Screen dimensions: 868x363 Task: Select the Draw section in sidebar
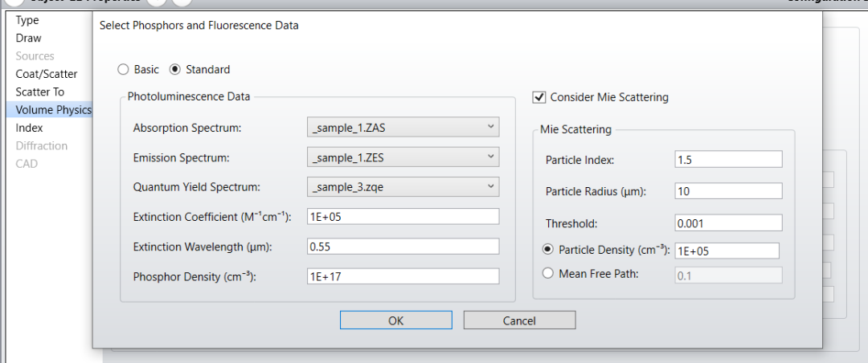29,38
